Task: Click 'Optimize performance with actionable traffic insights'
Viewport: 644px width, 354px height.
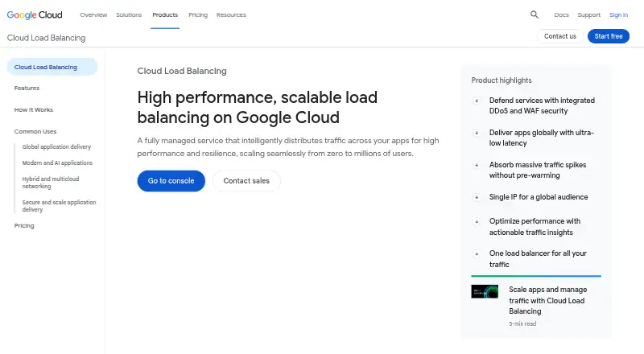Action: [x=535, y=227]
